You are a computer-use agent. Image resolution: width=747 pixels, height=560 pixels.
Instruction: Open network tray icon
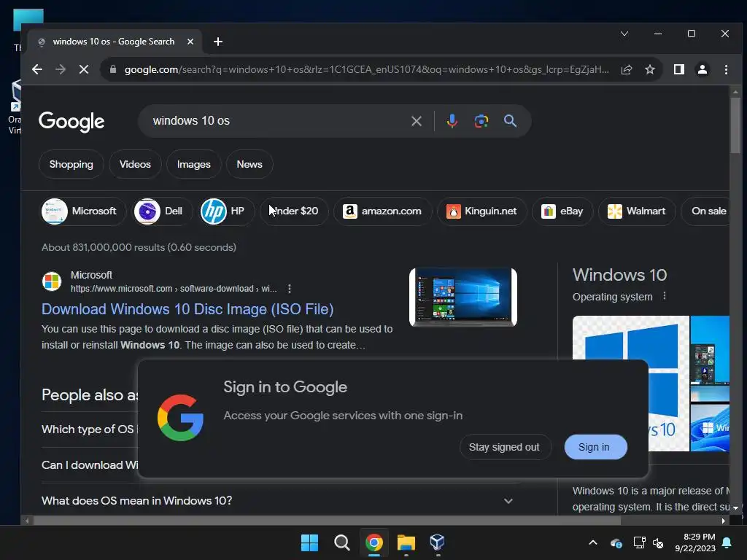coord(639,542)
